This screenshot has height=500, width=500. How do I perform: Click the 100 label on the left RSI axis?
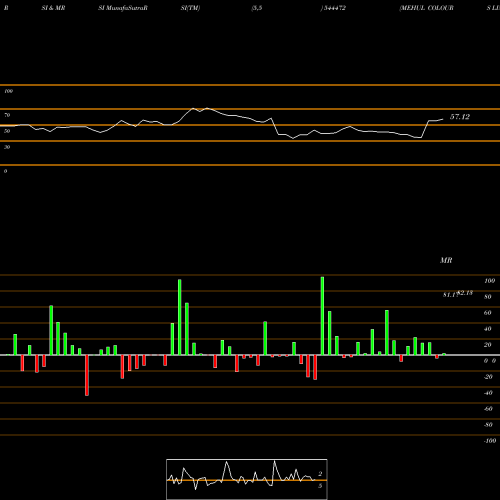pyautogui.click(x=8, y=91)
